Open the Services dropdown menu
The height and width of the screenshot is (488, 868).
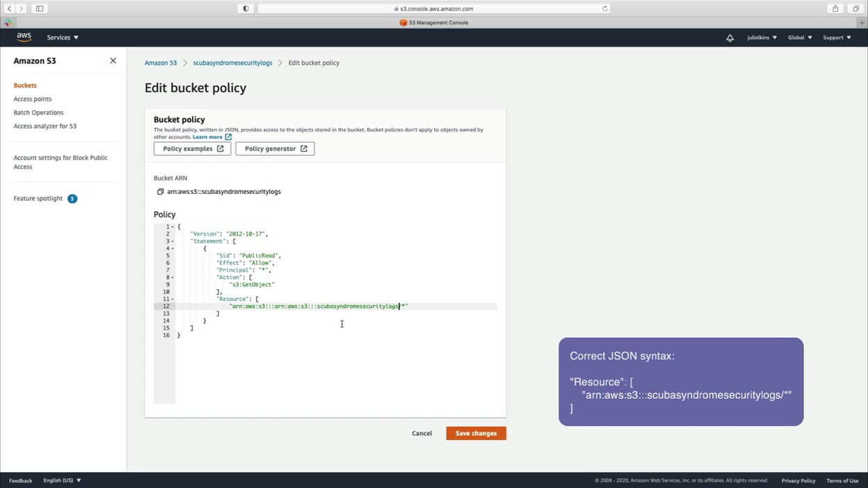[63, 38]
